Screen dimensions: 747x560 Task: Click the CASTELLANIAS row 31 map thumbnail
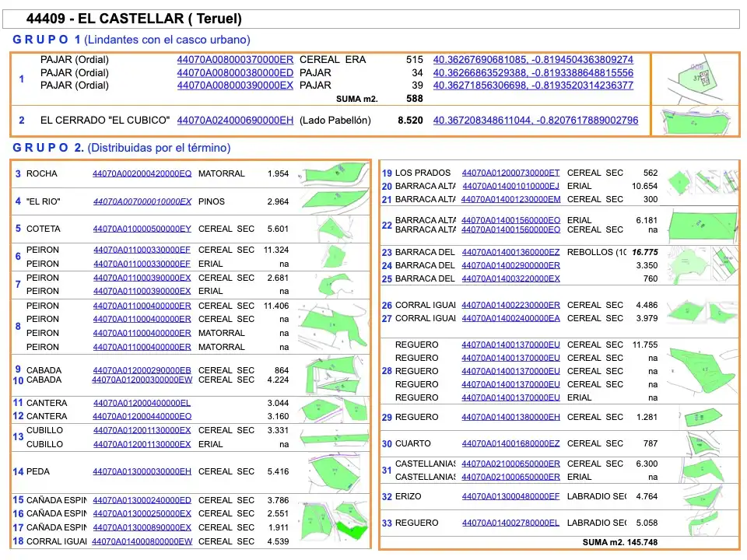(x=702, y=471)
